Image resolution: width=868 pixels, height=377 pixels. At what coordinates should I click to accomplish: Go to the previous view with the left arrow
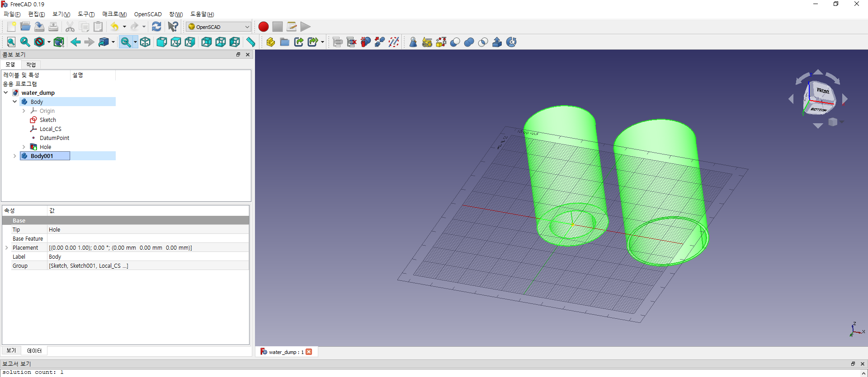(75, 42)
